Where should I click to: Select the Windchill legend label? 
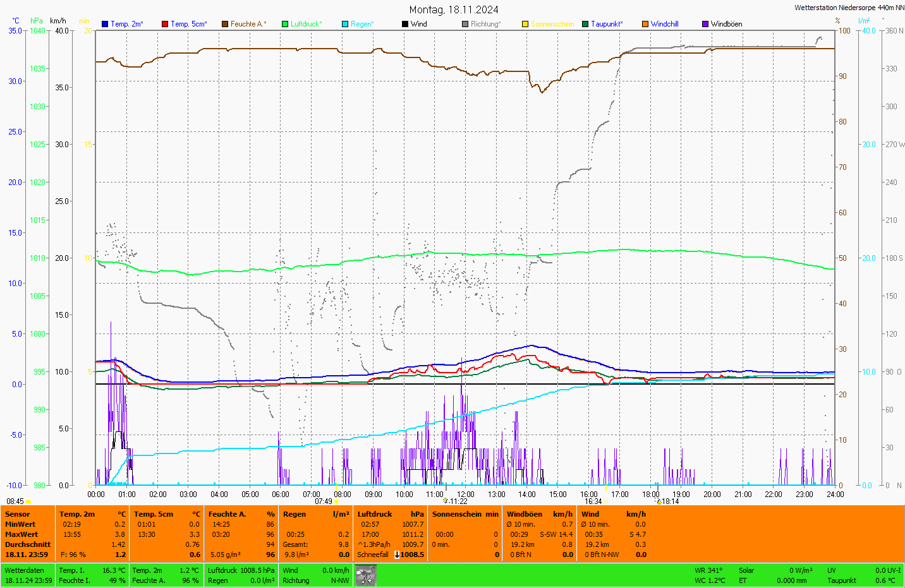pyautogui.click(x=664, y=24)
